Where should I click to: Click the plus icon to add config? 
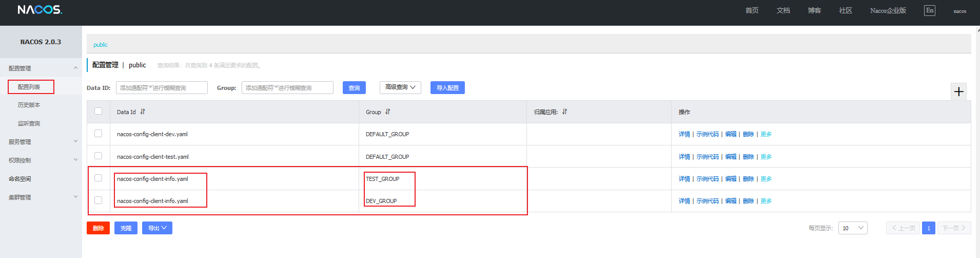coord(958,91)
